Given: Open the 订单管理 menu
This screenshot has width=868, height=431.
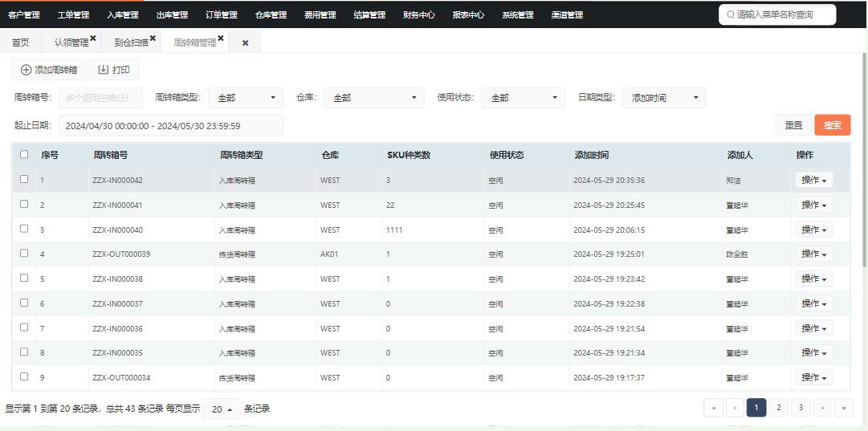Looking at the screenshot, I should click(222, 15).
